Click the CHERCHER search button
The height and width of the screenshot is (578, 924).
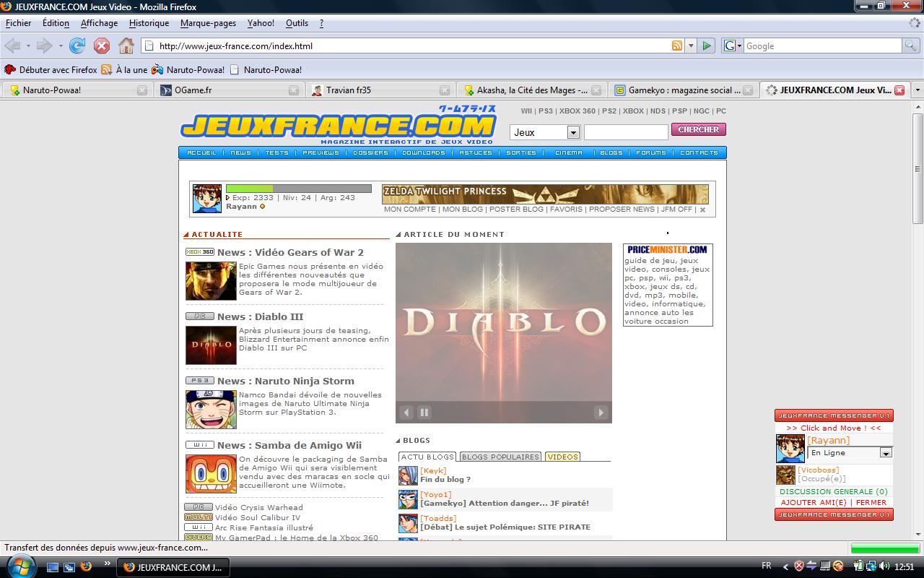tap(699, 129)
